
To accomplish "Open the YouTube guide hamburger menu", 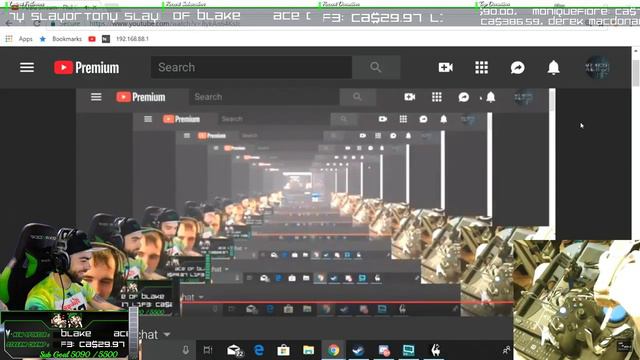I will click(x=27, y=67).
